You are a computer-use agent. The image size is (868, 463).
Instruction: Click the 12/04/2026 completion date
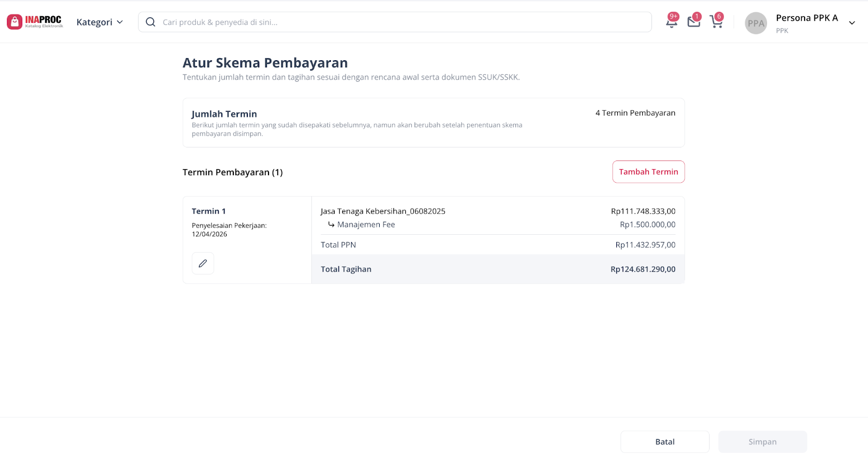pos(209,234)
